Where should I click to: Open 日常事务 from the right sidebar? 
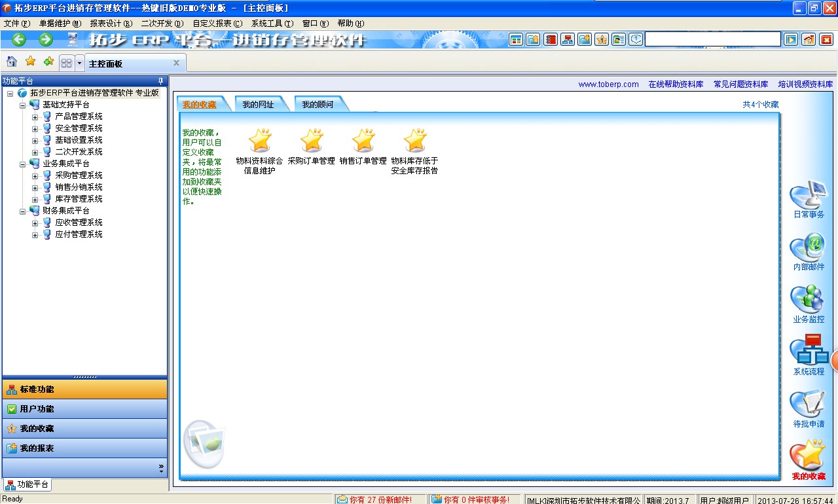pos(808,200)
